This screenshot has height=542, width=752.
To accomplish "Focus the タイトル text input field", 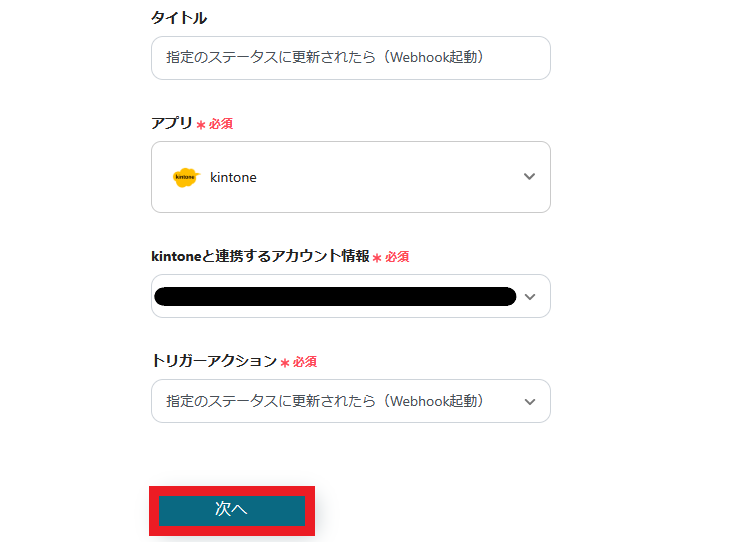I will (350, 58).
